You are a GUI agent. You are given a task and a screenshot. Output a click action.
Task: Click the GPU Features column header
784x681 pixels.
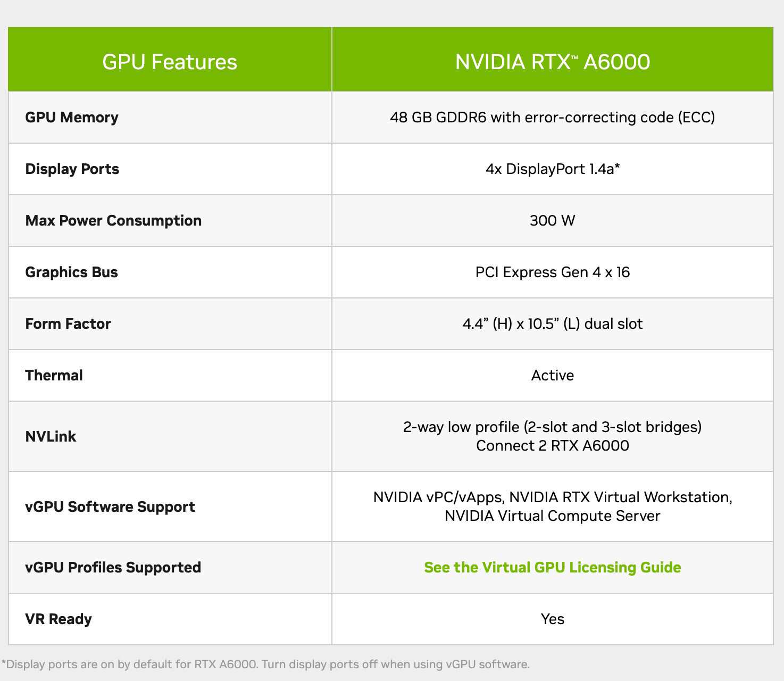[x=170, y=62]
